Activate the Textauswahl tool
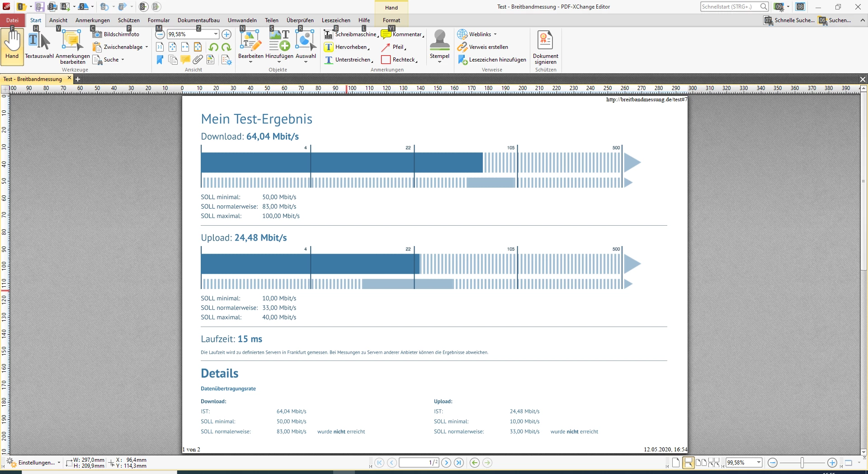868x474 pixels. coord(39,45)
